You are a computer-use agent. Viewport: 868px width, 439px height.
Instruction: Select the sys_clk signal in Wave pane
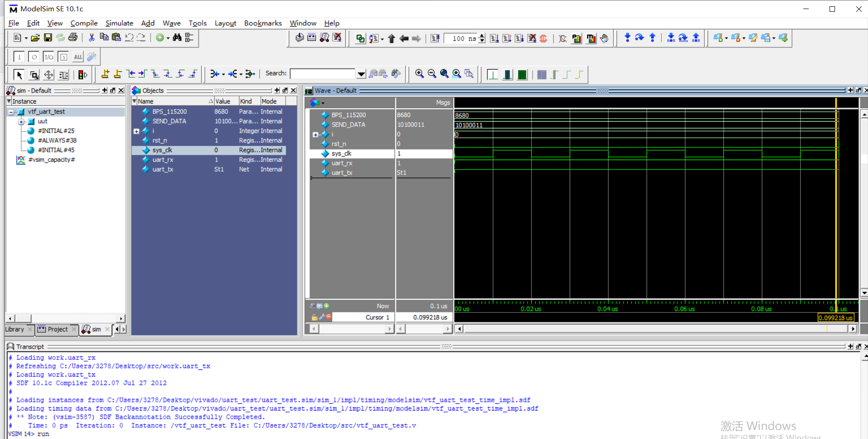pos(341,154)
